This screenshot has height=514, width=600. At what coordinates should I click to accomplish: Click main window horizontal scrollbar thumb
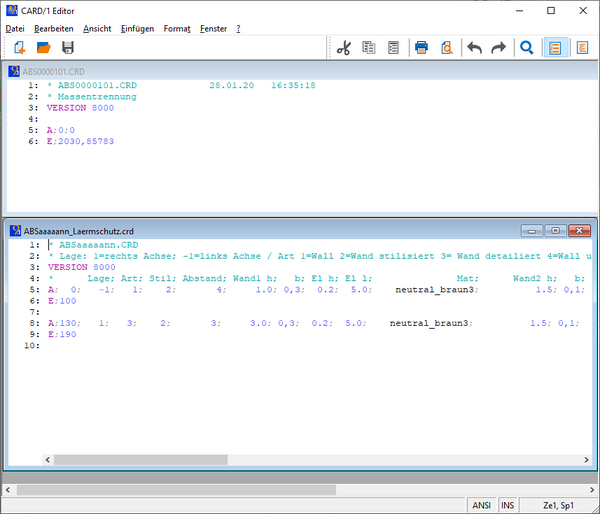point(176,490)
